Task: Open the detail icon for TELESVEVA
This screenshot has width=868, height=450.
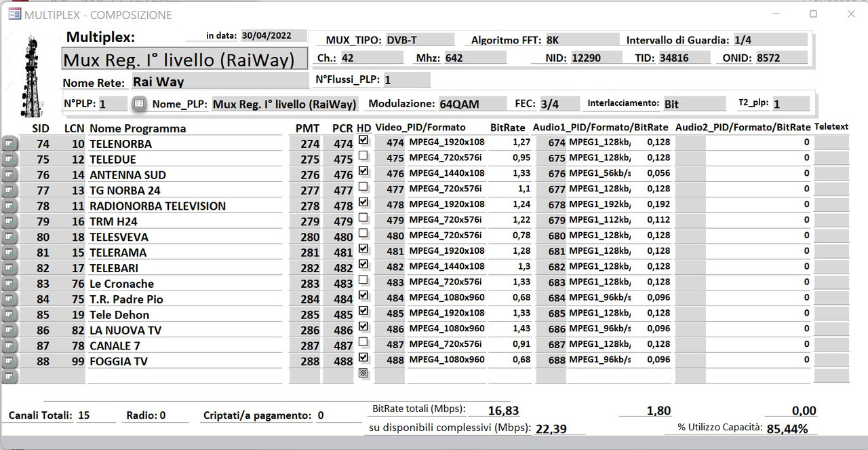Action: (9, 237)
